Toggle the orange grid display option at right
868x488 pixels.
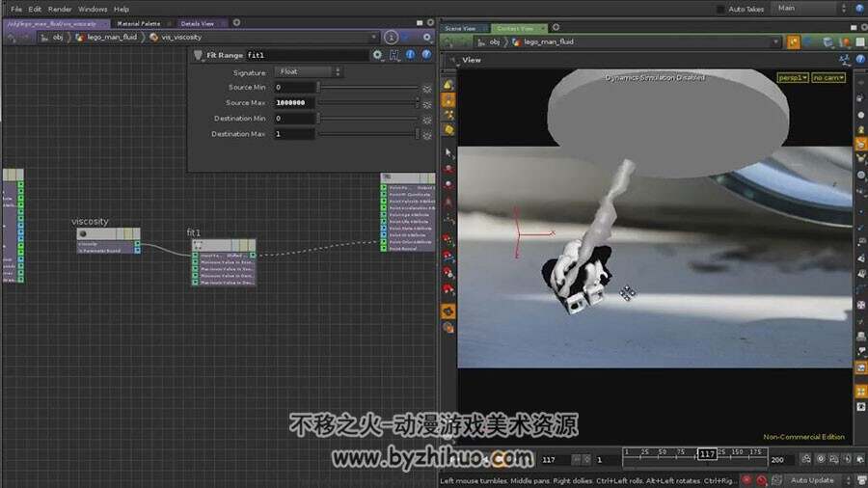coord(861,392)
